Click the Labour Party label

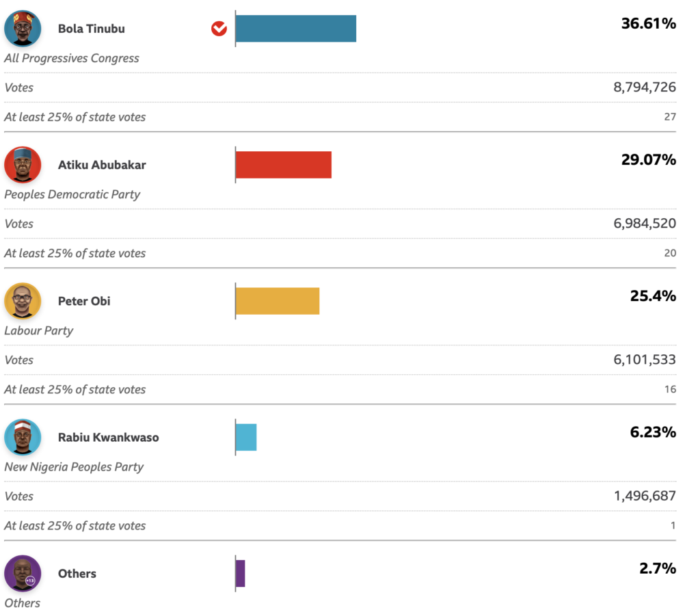click(39, 330)
